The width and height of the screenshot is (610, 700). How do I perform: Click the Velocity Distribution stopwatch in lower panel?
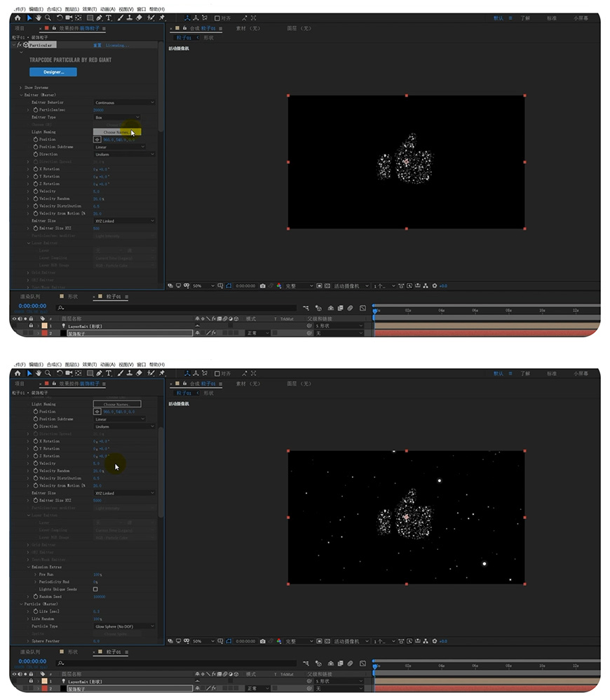pos(36,478)
